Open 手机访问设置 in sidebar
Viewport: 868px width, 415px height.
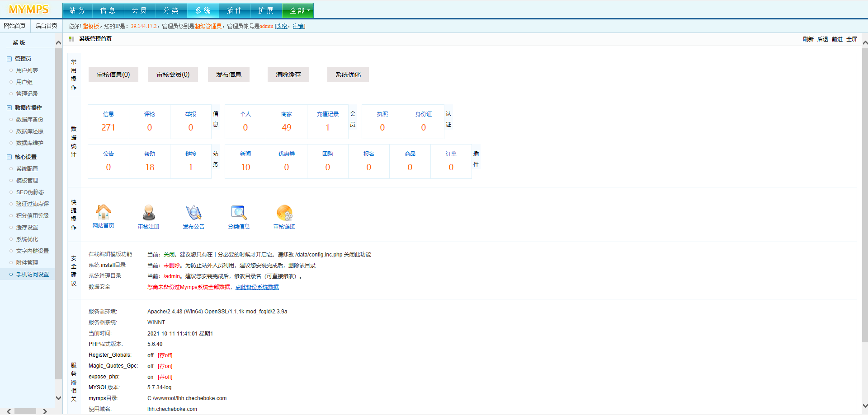click(33, 275)
